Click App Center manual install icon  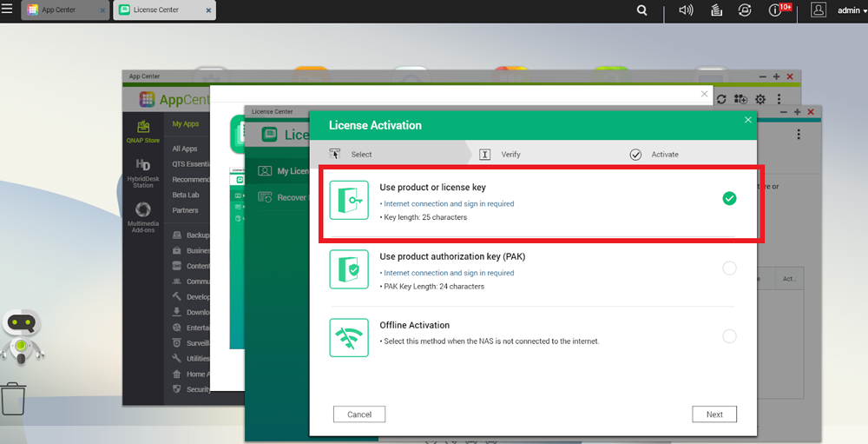(740, 100)
